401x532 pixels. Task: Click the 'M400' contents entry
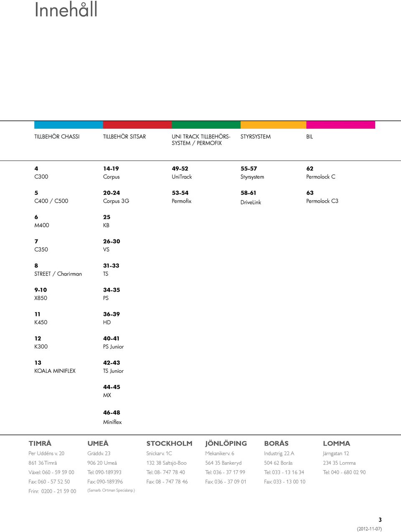tap(42, 225)
